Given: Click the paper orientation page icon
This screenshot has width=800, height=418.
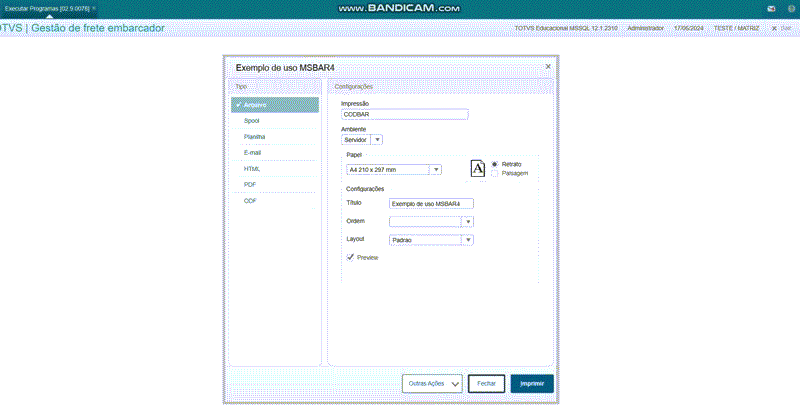Looking at the screenshot, I should pyautogui.click(x=478, y=168).
